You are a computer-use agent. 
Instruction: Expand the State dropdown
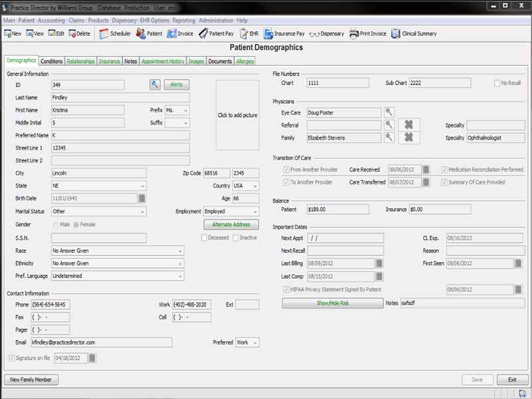coord(142,186)
